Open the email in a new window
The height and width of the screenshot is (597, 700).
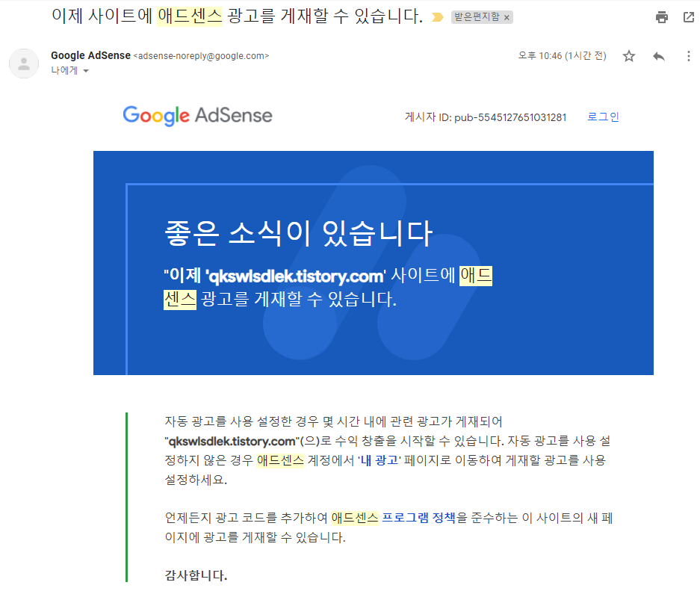(689, 17)
